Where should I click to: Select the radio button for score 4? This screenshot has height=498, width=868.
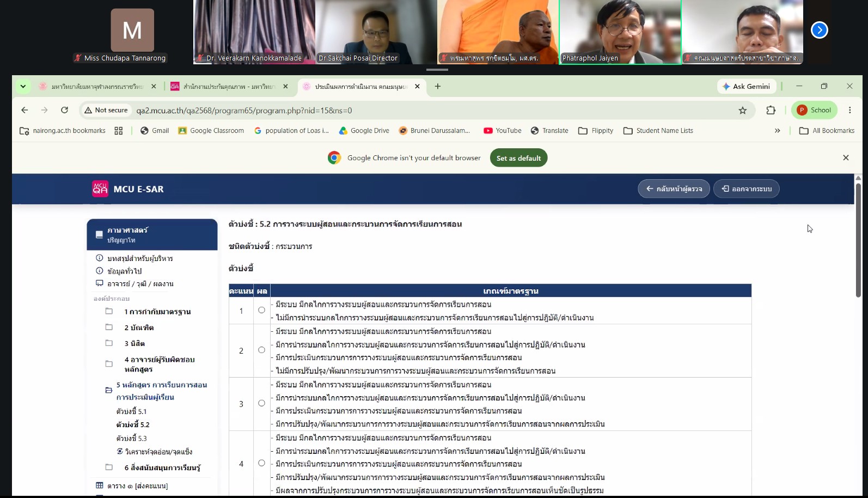click(x=261, y=463)
